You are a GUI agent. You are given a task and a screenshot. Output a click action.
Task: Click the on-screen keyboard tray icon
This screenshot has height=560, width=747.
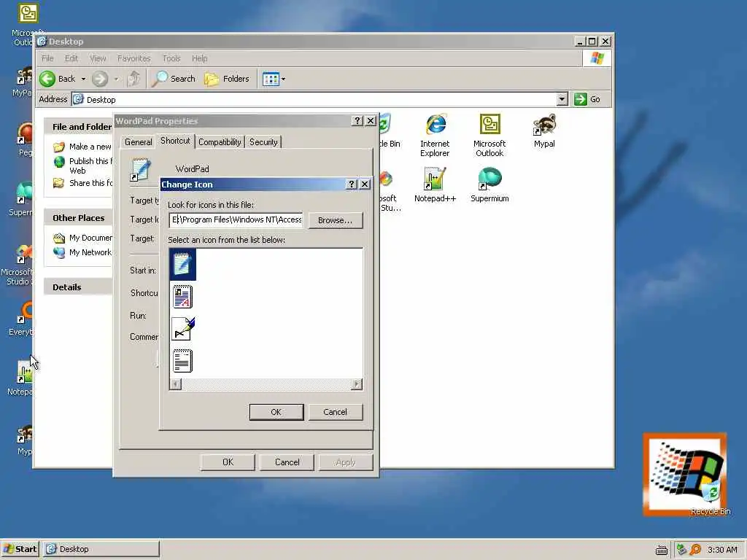(661, 550)
